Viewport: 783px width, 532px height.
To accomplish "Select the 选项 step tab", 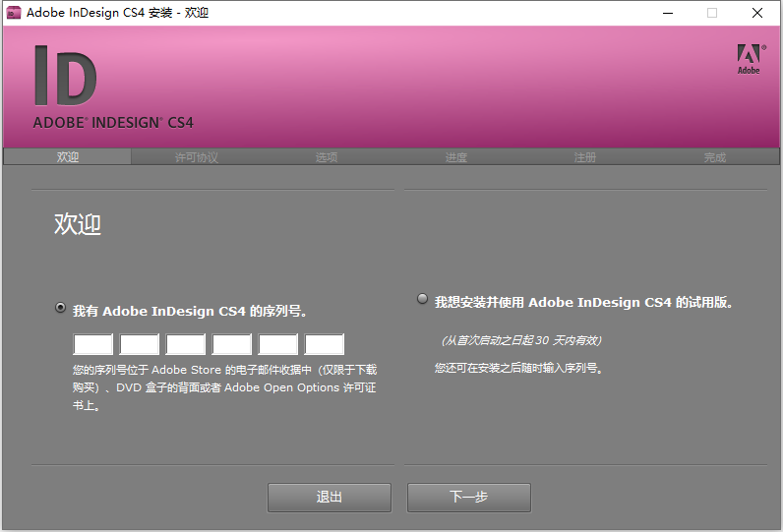I will tap(326, 157).
